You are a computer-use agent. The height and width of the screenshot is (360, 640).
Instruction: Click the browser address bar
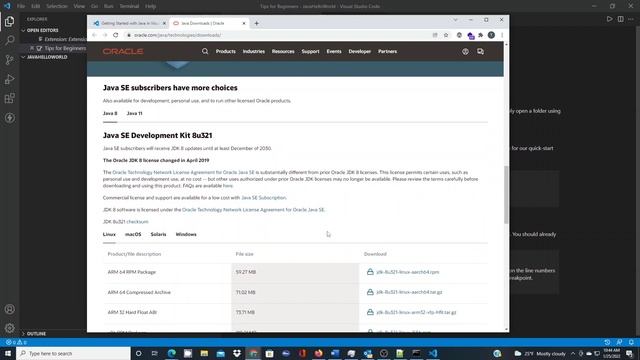[x=278, y=35]
